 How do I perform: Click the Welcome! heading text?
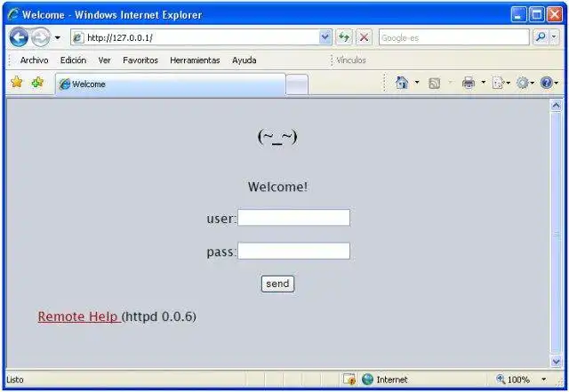[277, 187]
